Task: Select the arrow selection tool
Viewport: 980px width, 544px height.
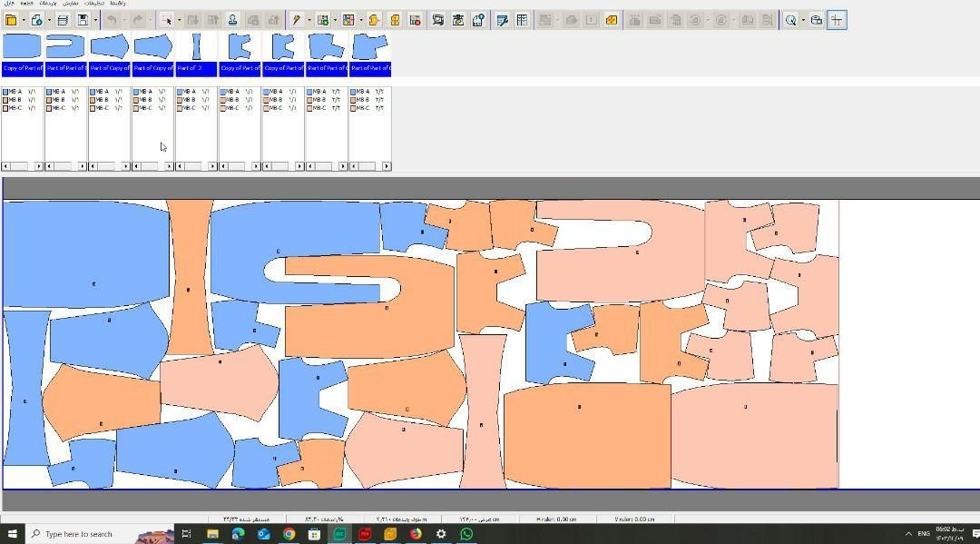Action: pyautogui.click(x=166, y=20)
